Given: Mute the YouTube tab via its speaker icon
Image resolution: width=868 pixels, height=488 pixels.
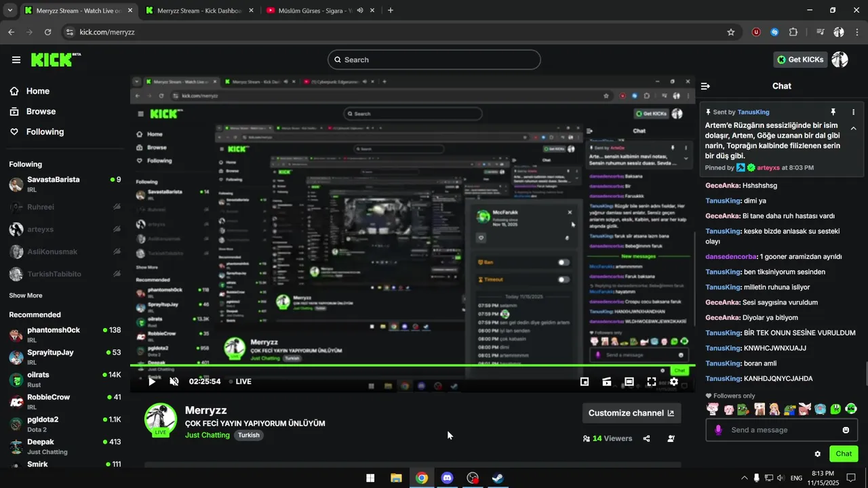Looking at the screenshot, I should pyautogui.click(x=360, y=10).
